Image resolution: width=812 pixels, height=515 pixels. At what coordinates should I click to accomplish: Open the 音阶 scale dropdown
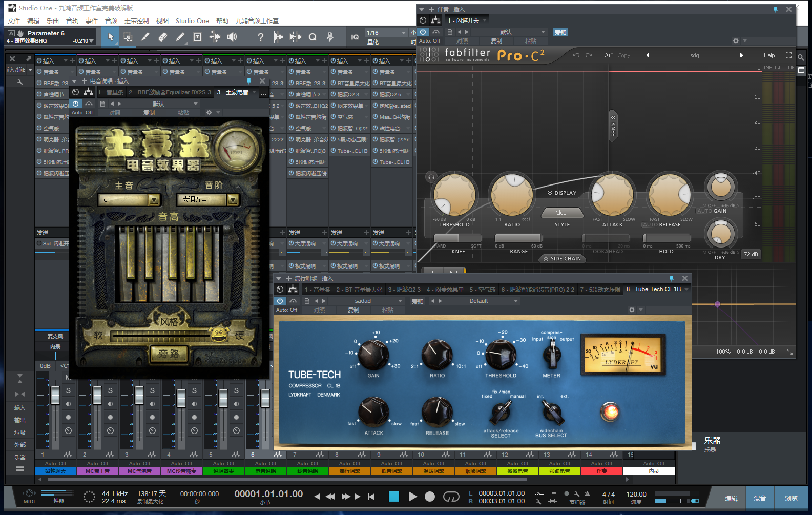coord(233,200)
